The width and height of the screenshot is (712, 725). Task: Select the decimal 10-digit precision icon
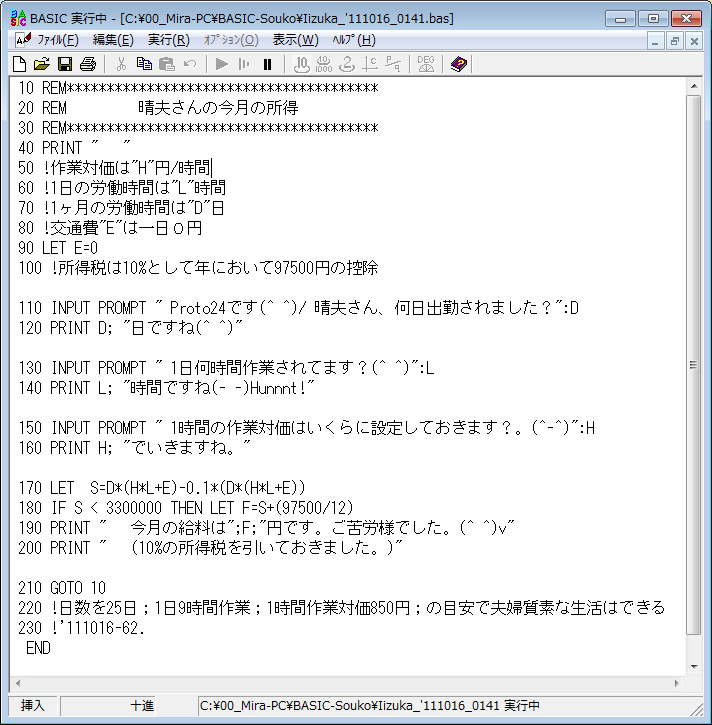(x=301, y=64)
